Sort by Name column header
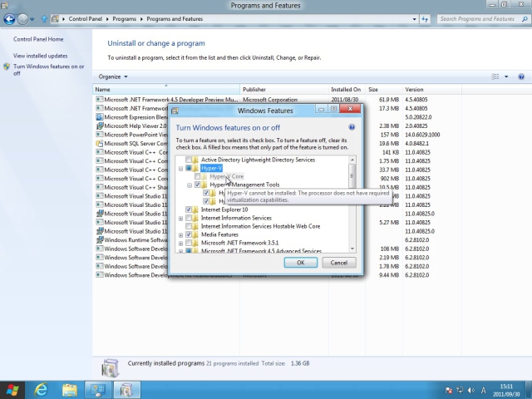The image size is (532, 399). (x=166, y=90)
